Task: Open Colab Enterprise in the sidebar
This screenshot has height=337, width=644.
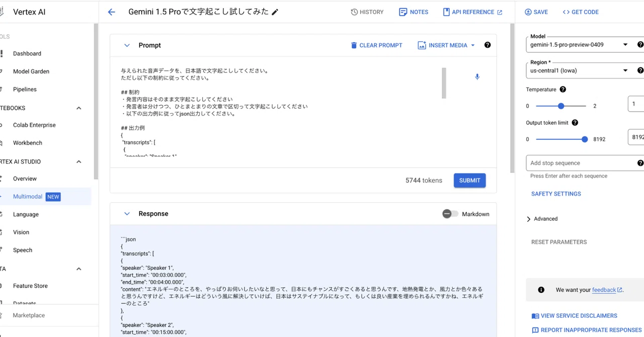Action: (34, 125)
